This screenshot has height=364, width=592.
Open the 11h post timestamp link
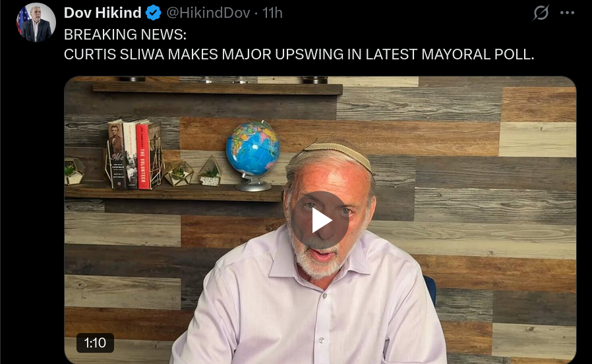[272, 13]
